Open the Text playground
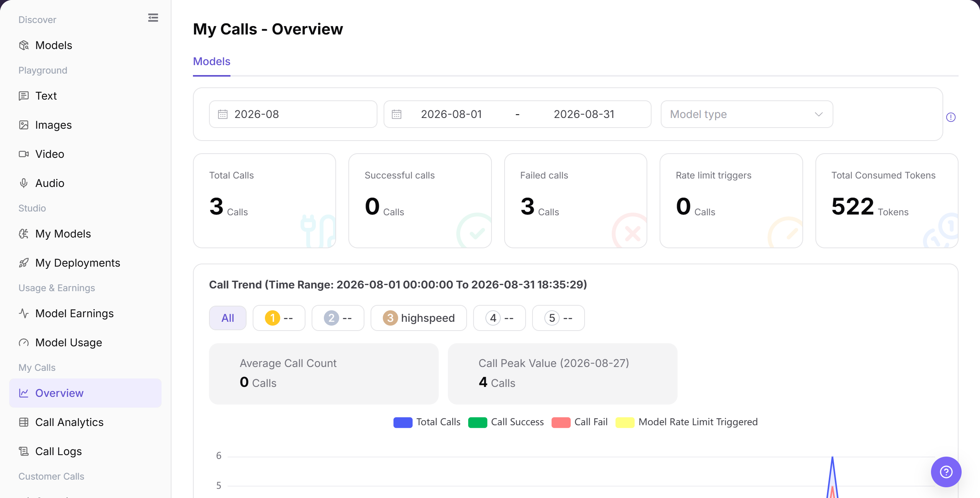The width and height of the screenshot is (980, 498). click(85, 96)
